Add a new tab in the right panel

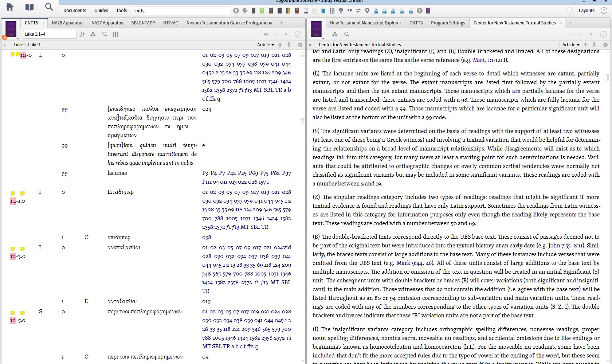pyautogui.click(x=570, y=23)
